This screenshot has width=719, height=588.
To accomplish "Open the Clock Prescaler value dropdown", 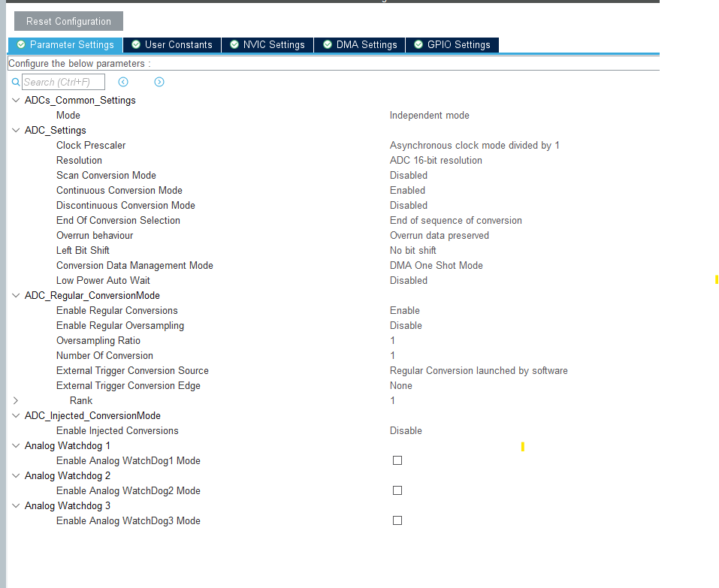I will (475, 145).
